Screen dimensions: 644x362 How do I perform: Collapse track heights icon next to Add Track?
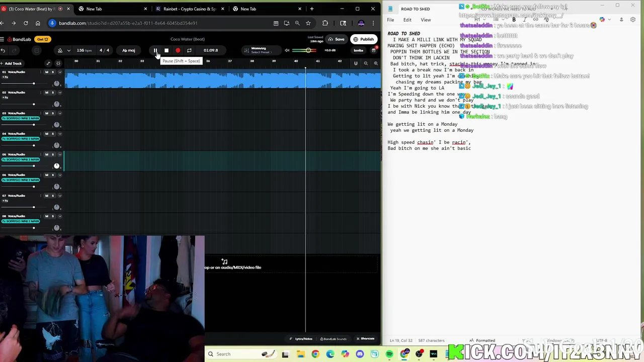58,63
